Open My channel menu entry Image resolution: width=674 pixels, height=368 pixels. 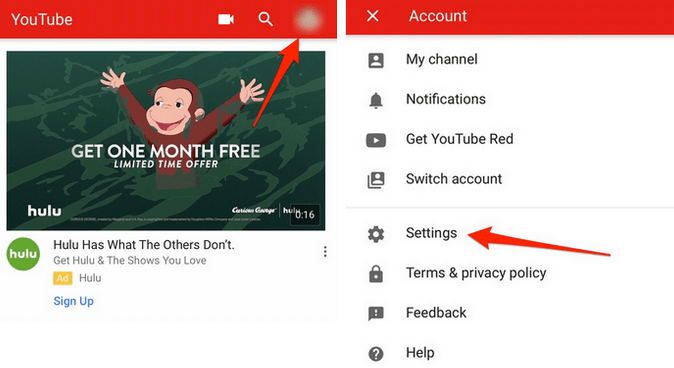pyautogui.click(x=442, y=59)
